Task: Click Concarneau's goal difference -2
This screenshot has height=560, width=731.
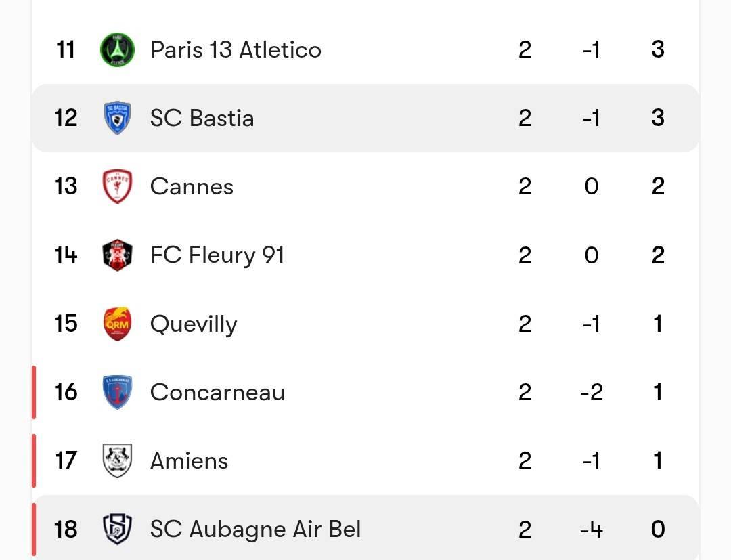Action: point(591,392)
